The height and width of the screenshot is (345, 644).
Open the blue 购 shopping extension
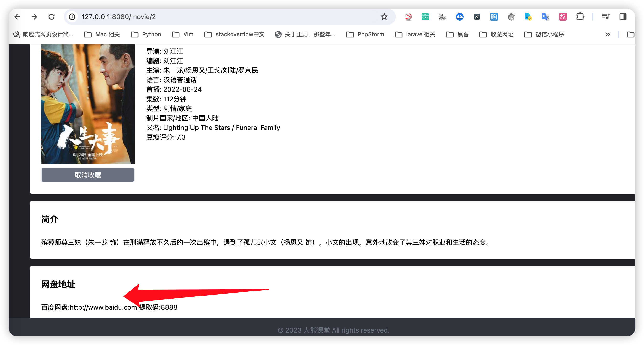click(x=494, y=17)
